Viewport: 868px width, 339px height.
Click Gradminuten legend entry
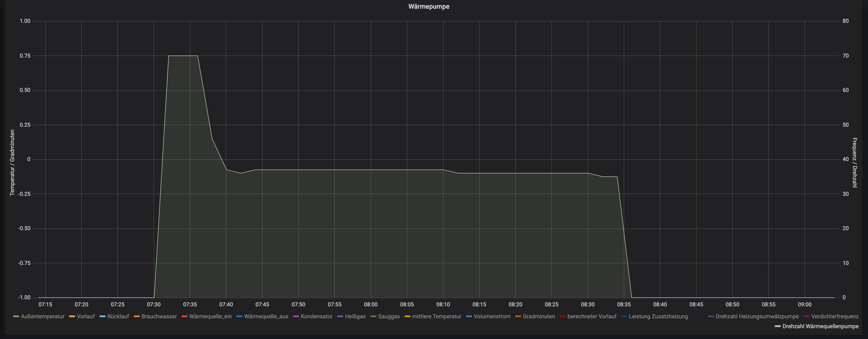click(x=539, y=316)
